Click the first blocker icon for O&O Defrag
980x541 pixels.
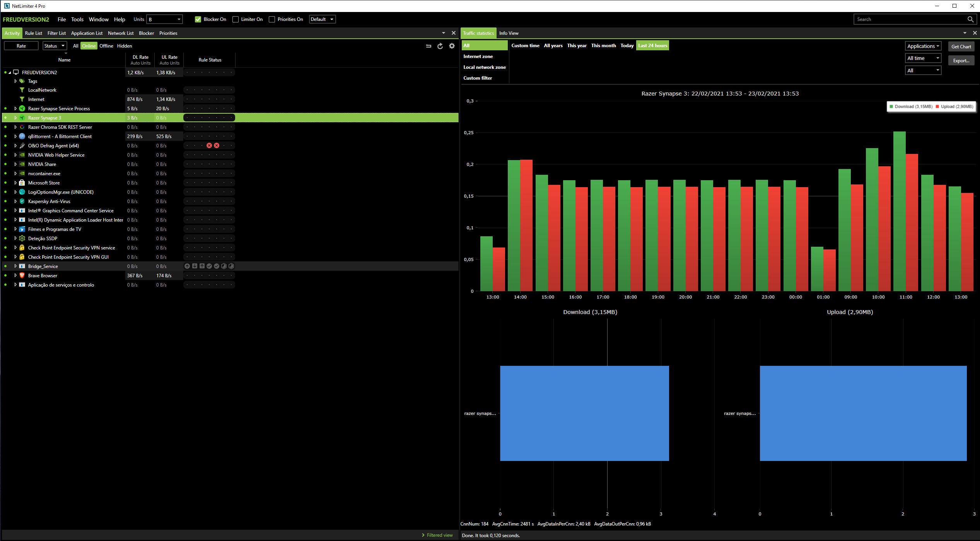coord(209,146)
